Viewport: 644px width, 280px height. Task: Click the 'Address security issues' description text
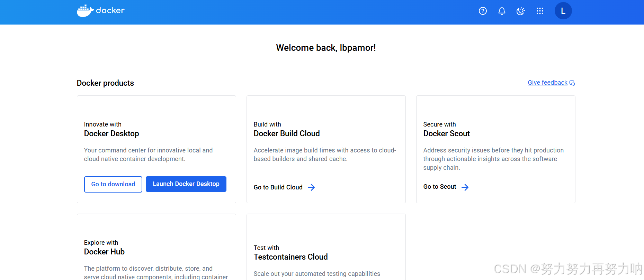tap(493, 159)
